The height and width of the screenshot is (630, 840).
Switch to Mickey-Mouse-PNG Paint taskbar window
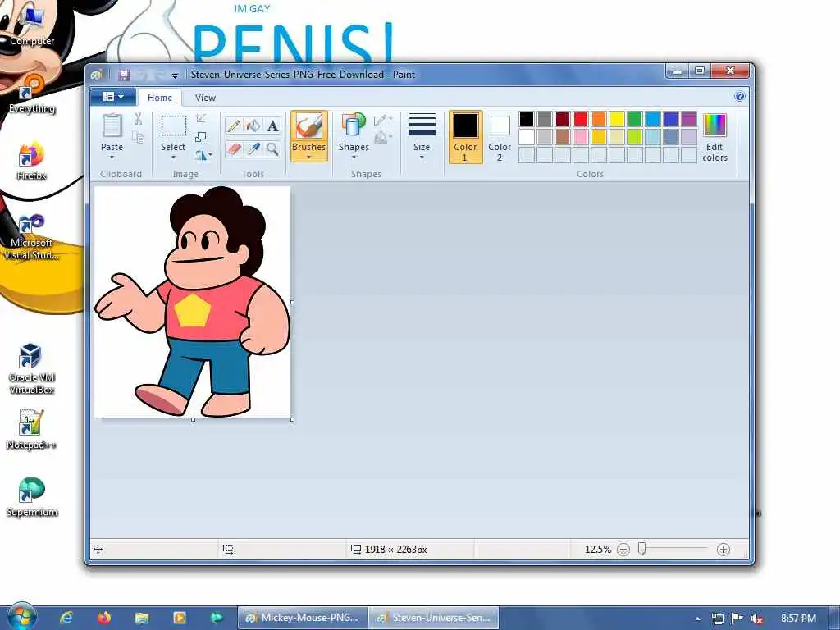tap(303, 618)
